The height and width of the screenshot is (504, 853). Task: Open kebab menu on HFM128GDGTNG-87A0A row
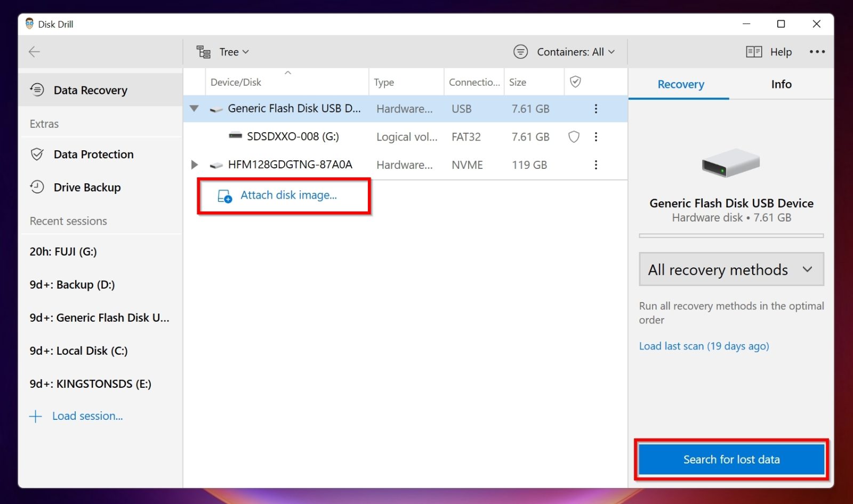[x=596, y=165]
